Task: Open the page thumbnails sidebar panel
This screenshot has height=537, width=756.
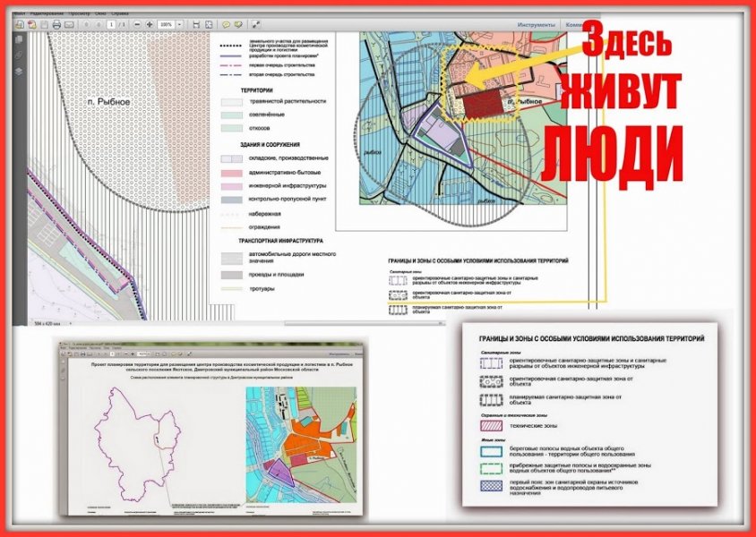Action: click(19, 41)
